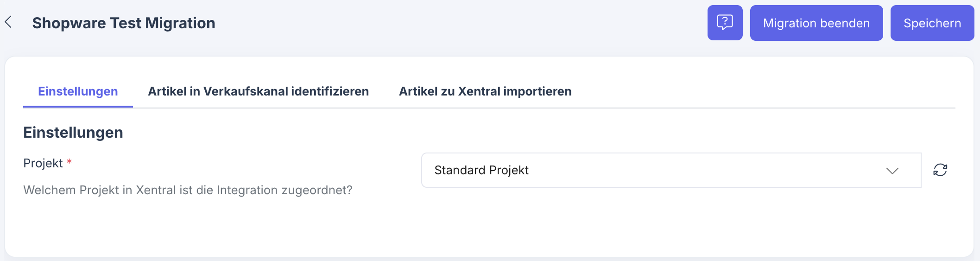Click the Projekt help description text

[x=188, y=190]
